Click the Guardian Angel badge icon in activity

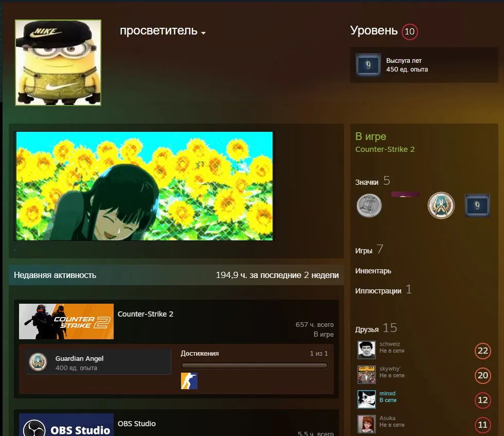tap(38, 362)
